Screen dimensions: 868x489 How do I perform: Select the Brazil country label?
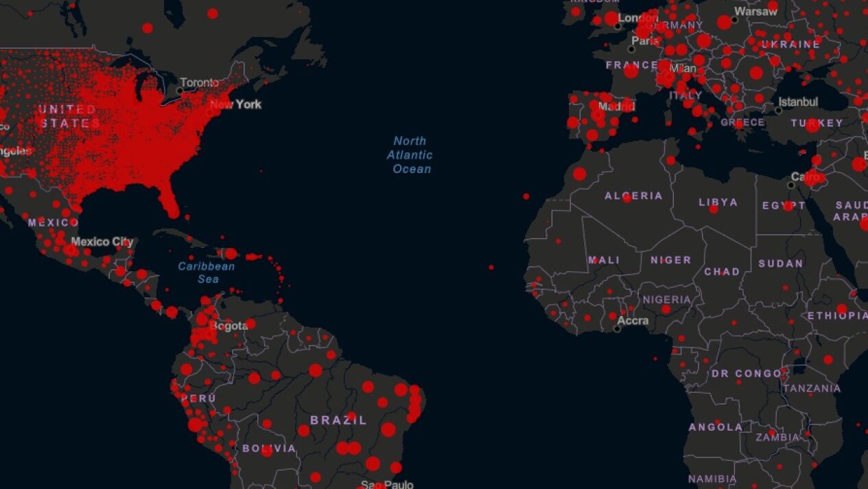click(338, 420)
